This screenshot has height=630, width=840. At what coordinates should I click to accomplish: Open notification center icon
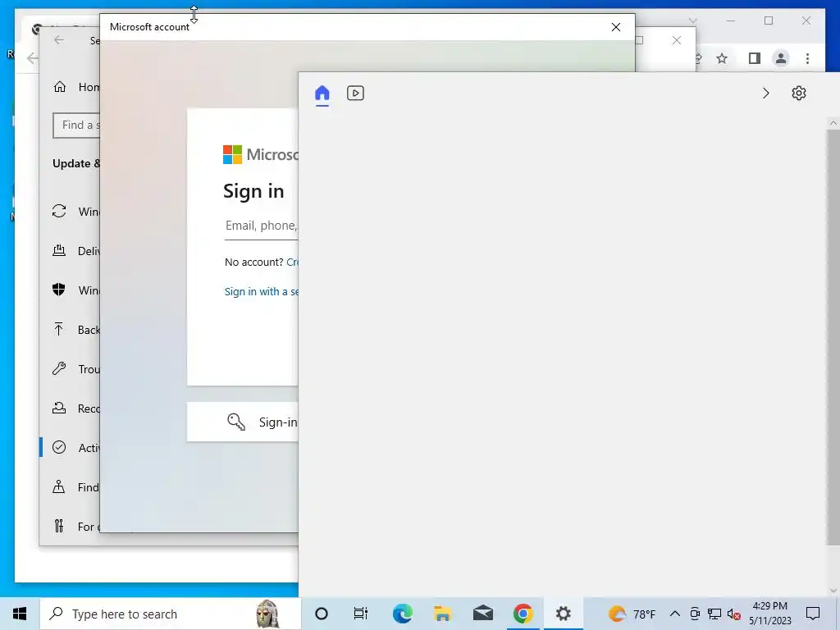813,614
